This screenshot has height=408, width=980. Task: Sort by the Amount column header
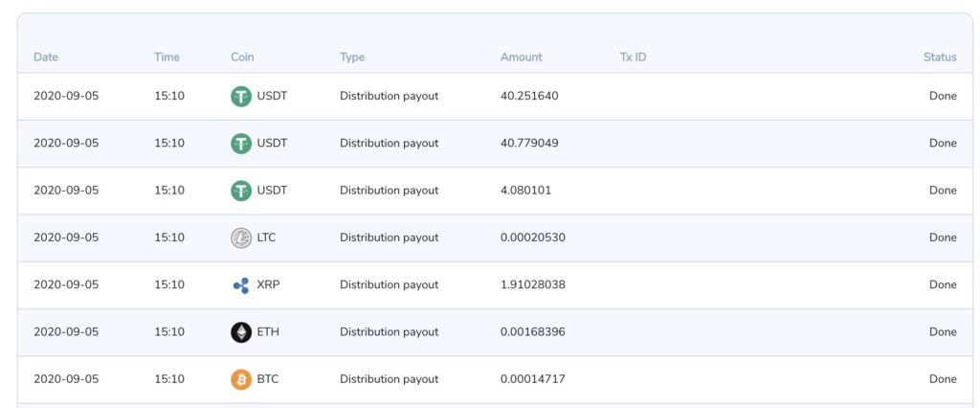click(521, 57)
